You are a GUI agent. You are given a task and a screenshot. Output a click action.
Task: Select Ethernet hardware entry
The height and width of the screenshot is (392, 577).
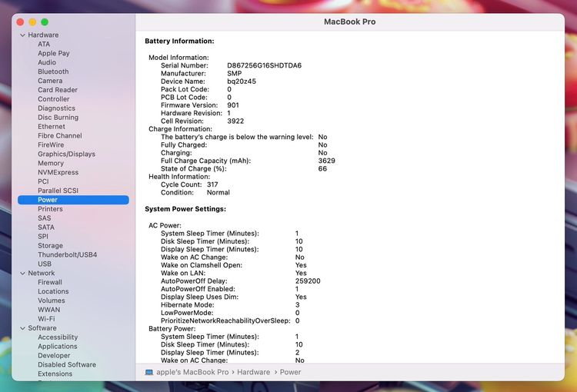[x=52, y=127]
